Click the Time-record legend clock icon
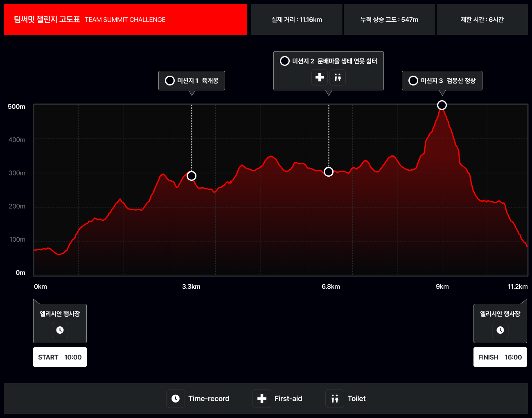This screenshot has width=532, height=418. (176, 398)
